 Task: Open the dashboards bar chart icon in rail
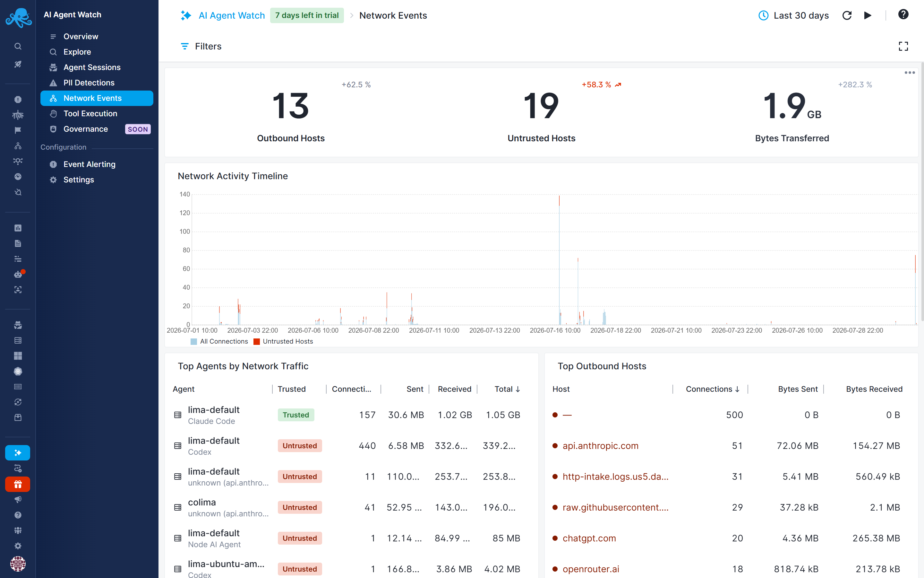coord(18,228)
